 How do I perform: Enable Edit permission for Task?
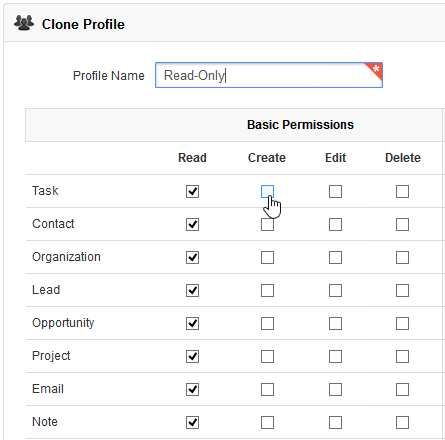tap(335, 191)
